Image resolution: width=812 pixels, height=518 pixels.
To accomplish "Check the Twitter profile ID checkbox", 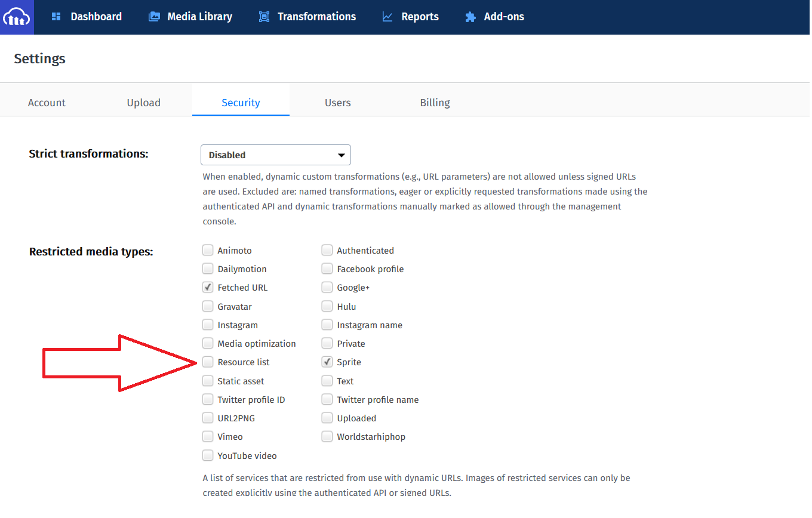I will (x=208, y=399).
